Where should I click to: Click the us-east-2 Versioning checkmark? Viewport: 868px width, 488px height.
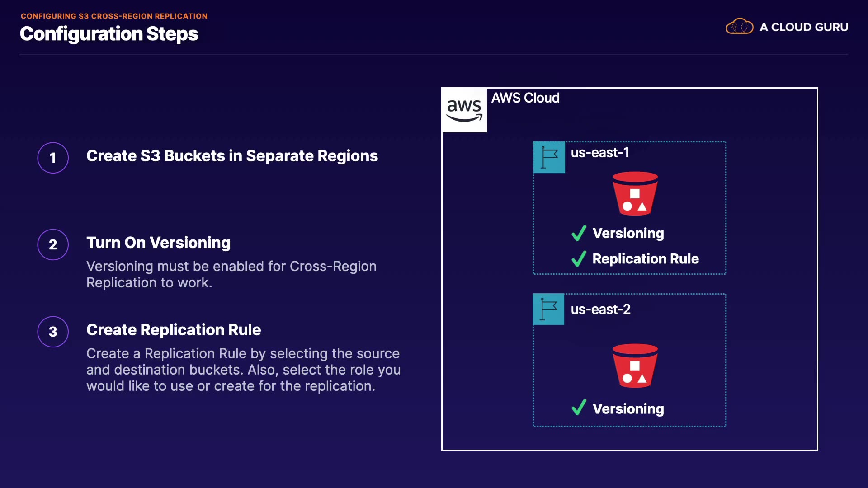(579, 408)
